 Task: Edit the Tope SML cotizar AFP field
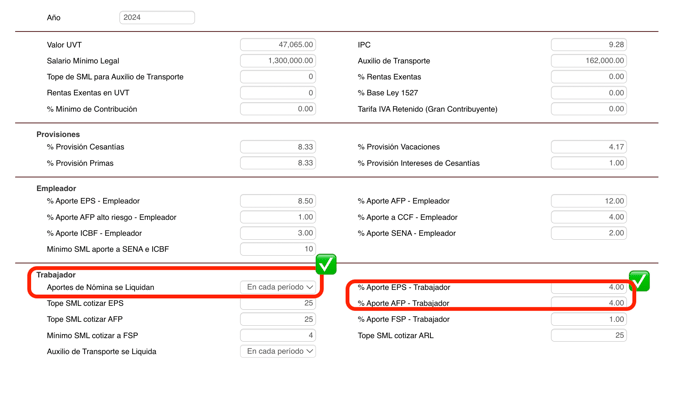click(278, 319)
